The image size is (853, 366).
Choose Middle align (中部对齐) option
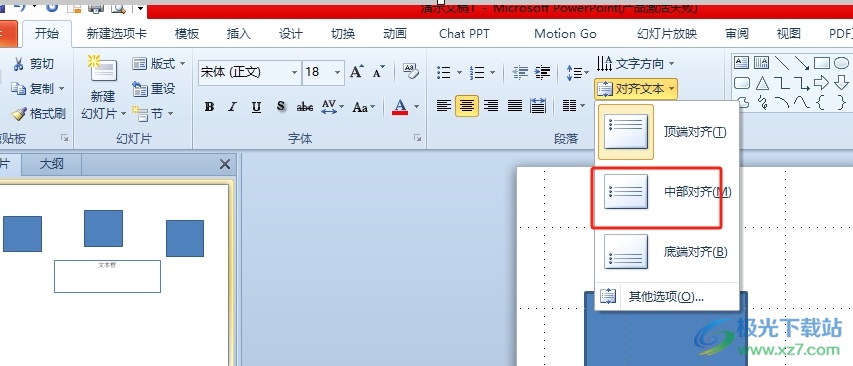(x=667, y=192)
